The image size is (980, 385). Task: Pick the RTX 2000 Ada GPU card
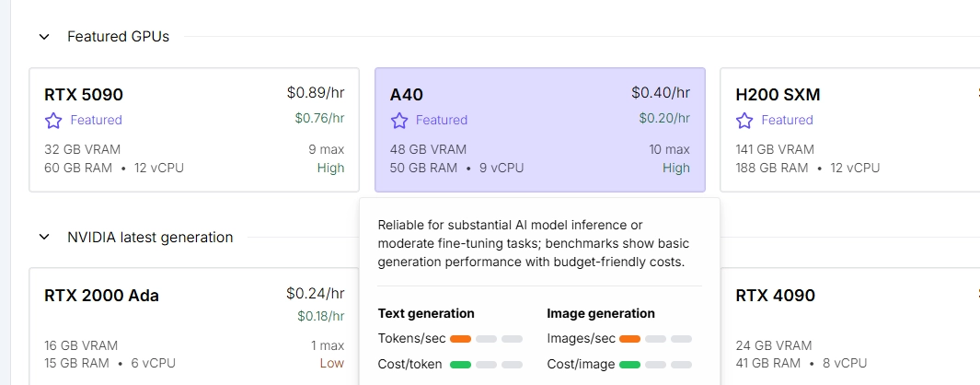194,326
